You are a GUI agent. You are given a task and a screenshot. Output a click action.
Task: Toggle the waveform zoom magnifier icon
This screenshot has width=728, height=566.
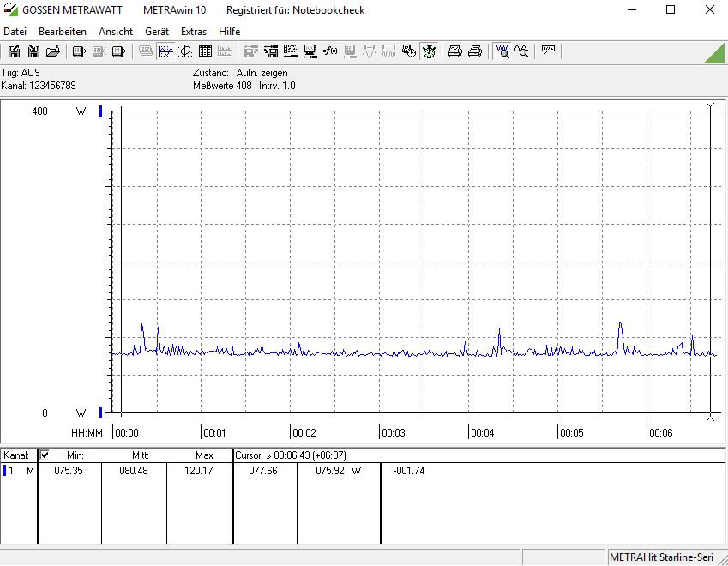[x=502, y=51]
